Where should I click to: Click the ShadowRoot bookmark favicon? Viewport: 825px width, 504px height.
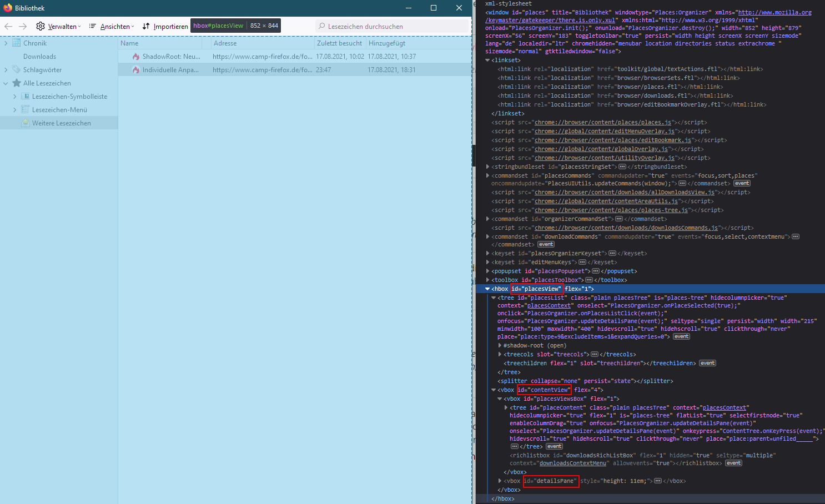[135, 57]
